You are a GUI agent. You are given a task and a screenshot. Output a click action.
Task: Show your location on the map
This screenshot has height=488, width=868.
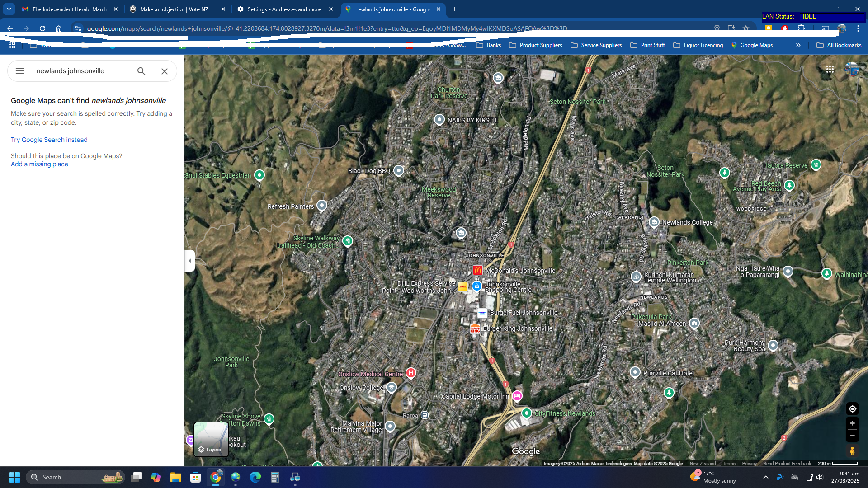click(x=852, y=409)
